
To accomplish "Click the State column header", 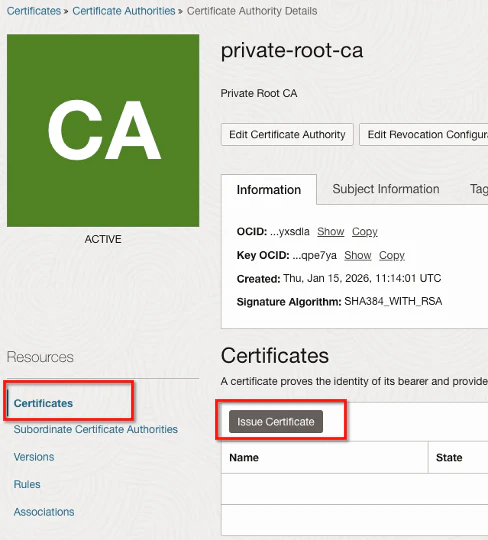I will tap(458, 458).
